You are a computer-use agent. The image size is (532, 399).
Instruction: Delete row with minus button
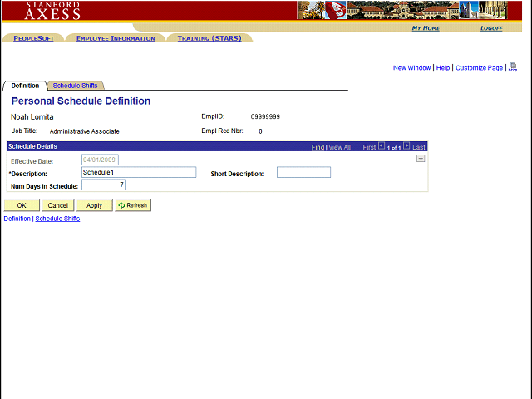coord(421,159)
